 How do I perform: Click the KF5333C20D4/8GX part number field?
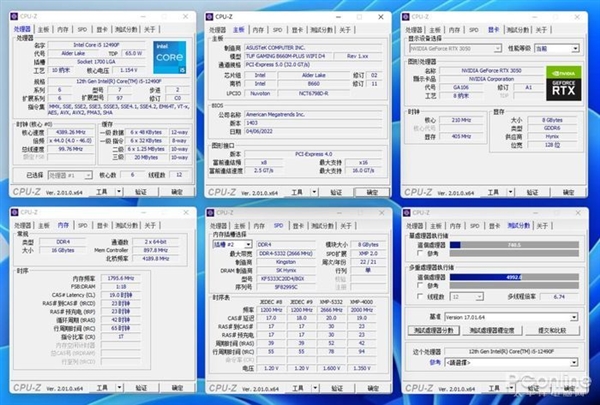[x=285, y=279]
